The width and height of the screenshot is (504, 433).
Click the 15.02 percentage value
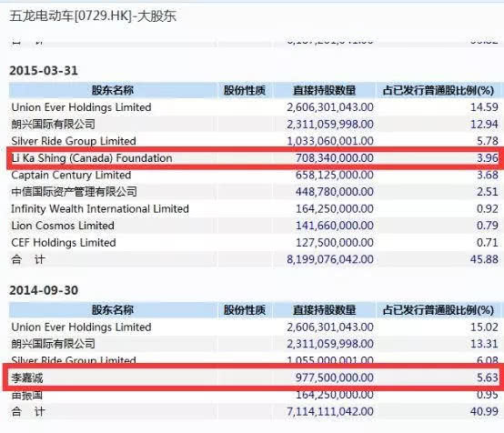484,327
